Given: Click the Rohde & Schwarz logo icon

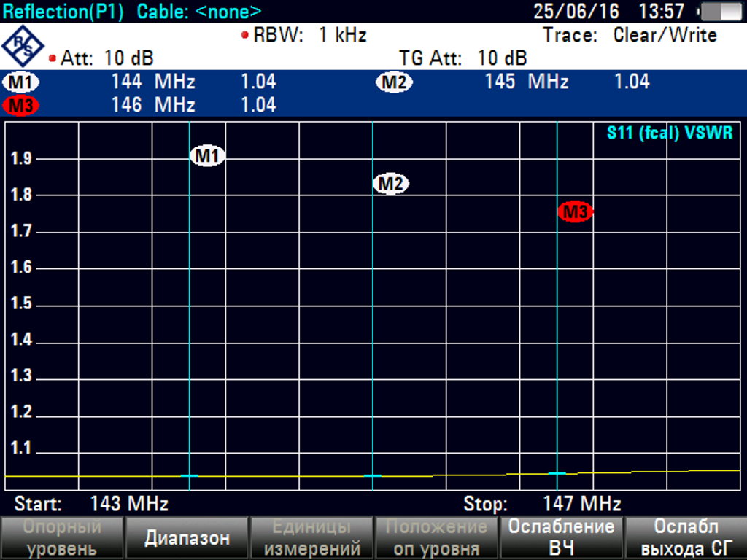Looking at the screenshot, I should click(x=23, y=45).
